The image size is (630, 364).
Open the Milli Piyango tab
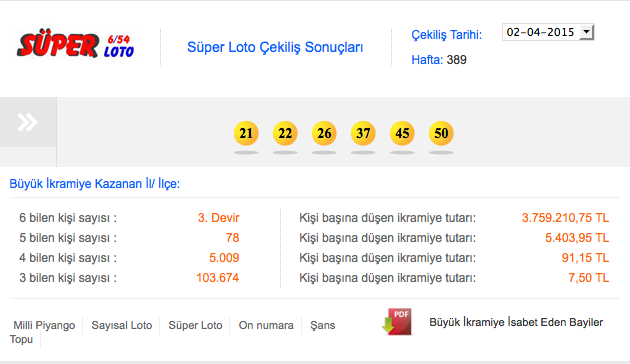[44, 325]
